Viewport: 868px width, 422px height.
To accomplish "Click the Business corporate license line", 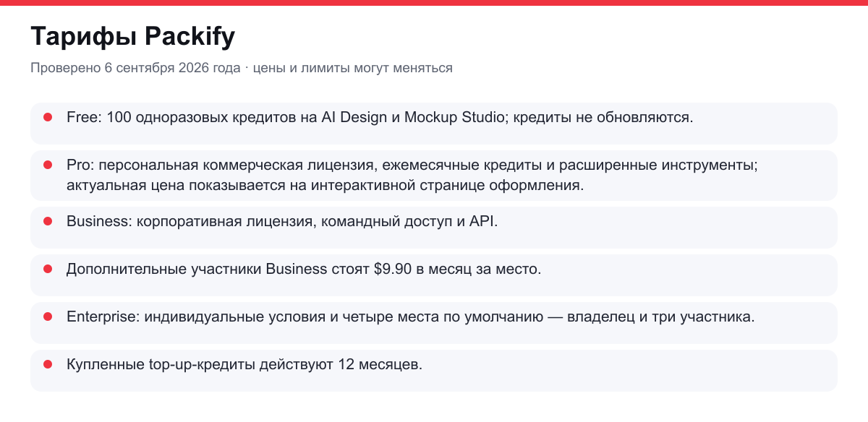I will coord(282,221).
